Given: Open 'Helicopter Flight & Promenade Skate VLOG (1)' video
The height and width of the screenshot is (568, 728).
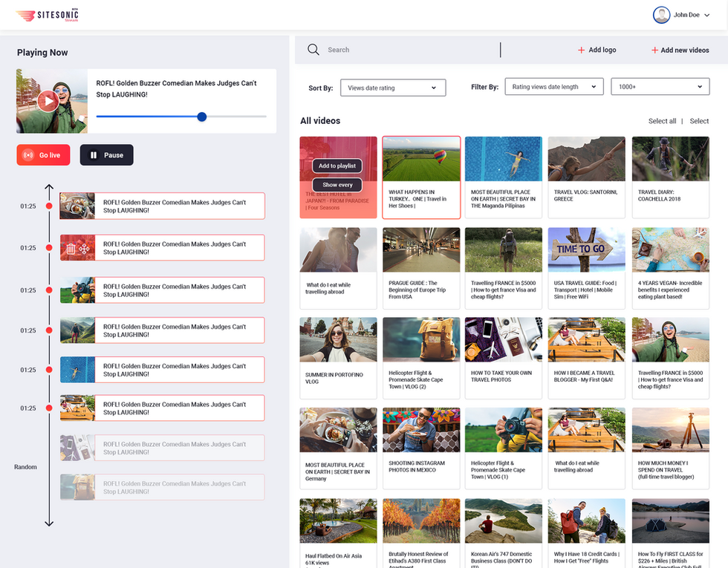Looking at the screenshot, I should (504, 448).
